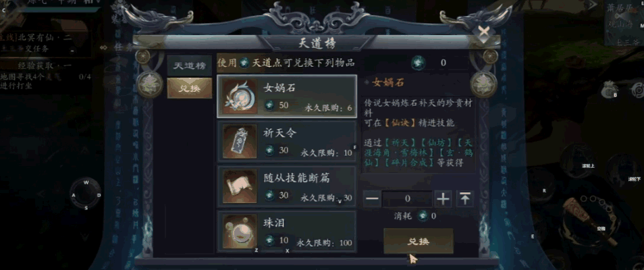Screen dimensions: 644x270
Task: Decrease quantity with the minus button
Action: coord(372,199)
